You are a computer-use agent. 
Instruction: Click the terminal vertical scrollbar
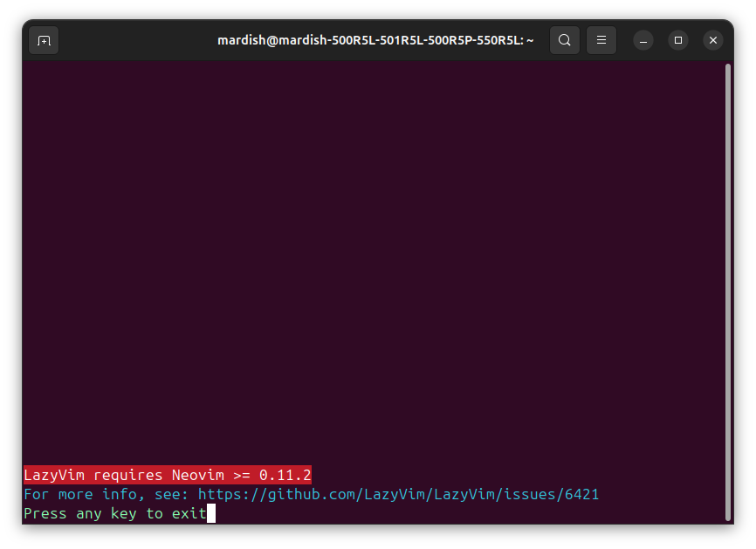(x=728, y=292)
